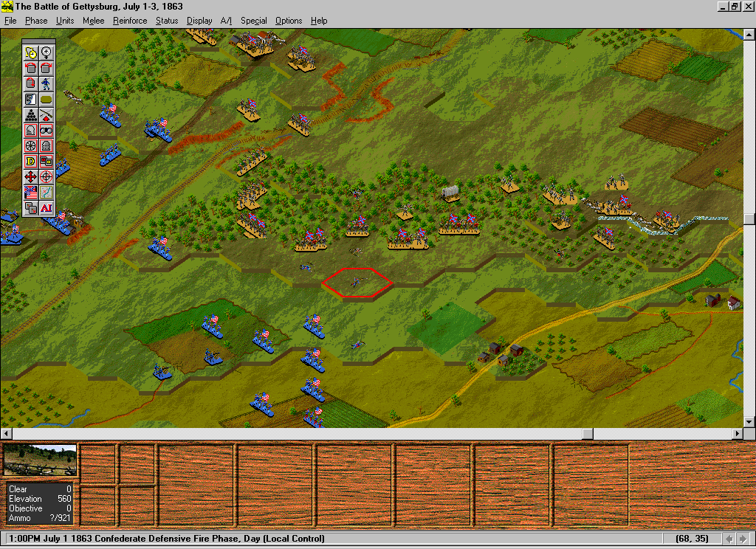756x549 pixels.
Task: Open the Reinforce menu
Action: tap(130, 21)
